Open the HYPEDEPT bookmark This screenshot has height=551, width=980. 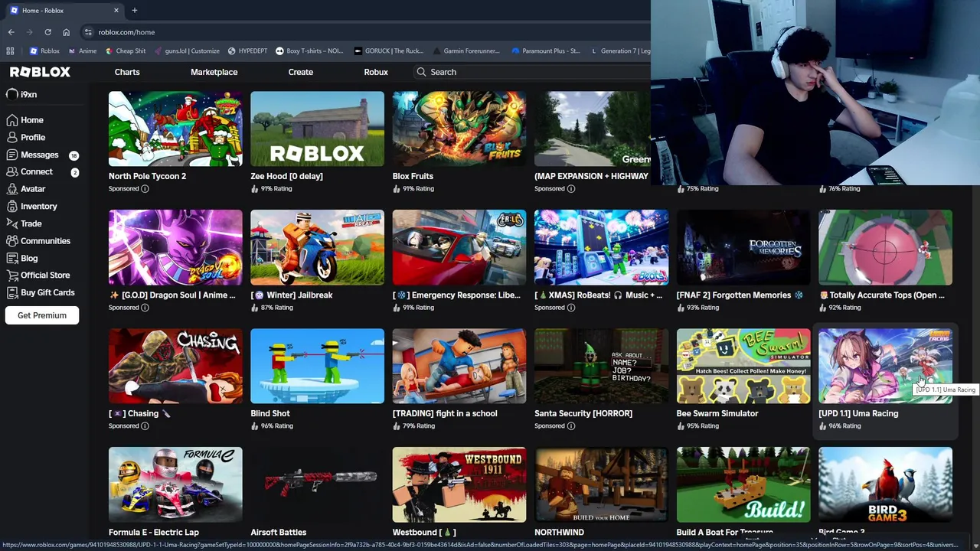click(x=247, y=51)
